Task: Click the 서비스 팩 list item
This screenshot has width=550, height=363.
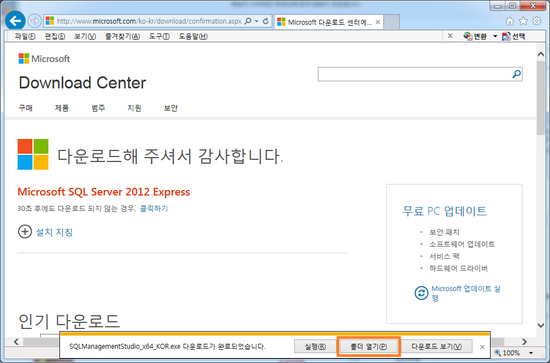Action: (x=444, y=256)
